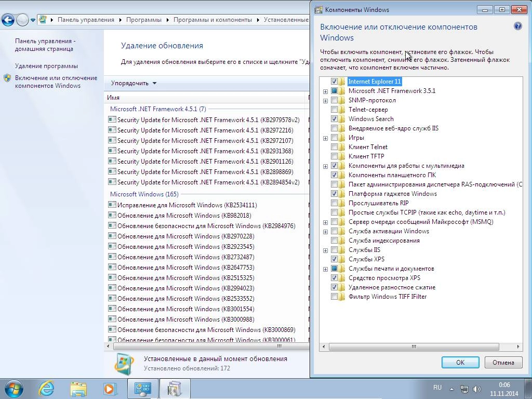Show hidden tray icons arrow

451,389
